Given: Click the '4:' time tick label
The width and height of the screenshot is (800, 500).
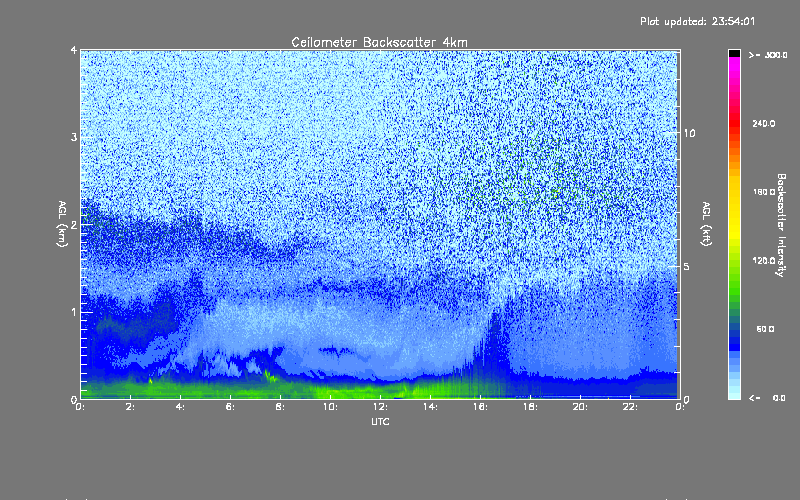Looking at the screenshot, I should (x=181, y=407).
